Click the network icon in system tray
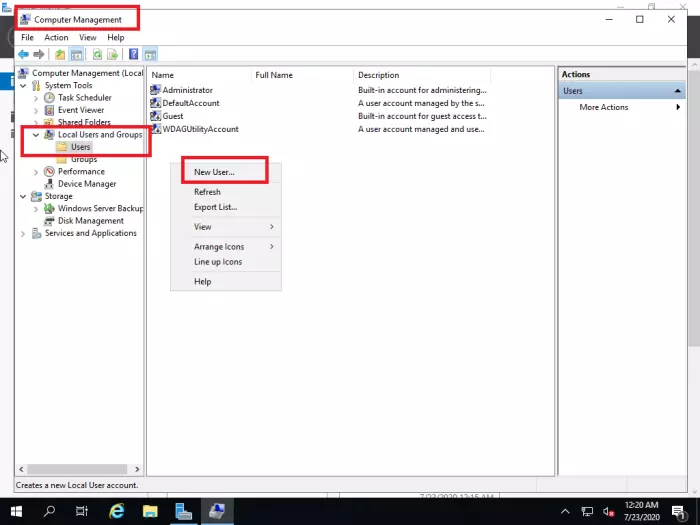The height and width of the screenshot is (525, 700). 587,512
